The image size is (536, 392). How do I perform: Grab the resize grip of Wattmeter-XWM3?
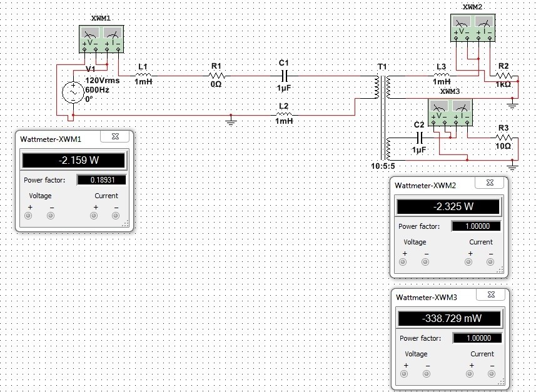pos(502,382)
